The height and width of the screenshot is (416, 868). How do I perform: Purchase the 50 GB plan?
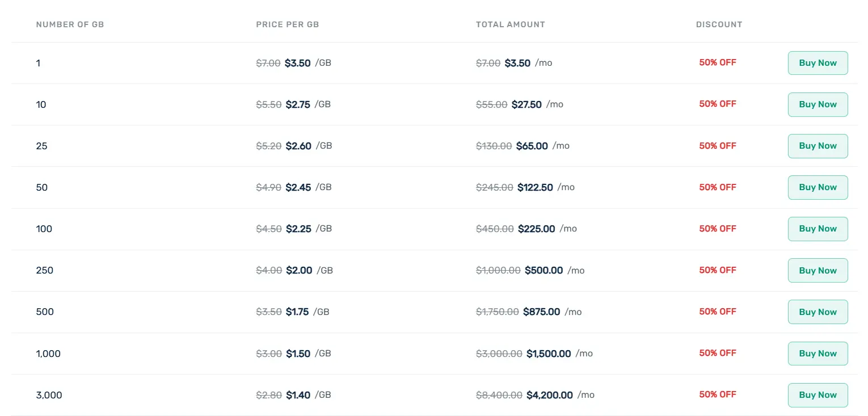coord(818,187)
